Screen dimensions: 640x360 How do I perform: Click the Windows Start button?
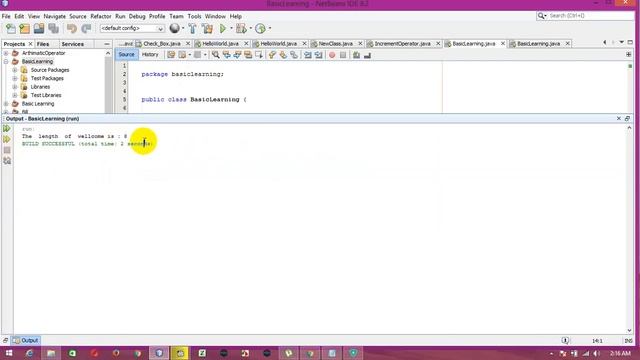coord(9,353)
